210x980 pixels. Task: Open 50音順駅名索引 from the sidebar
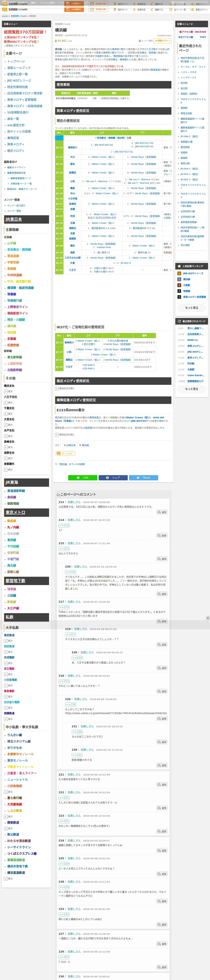[x=18, y=113]
